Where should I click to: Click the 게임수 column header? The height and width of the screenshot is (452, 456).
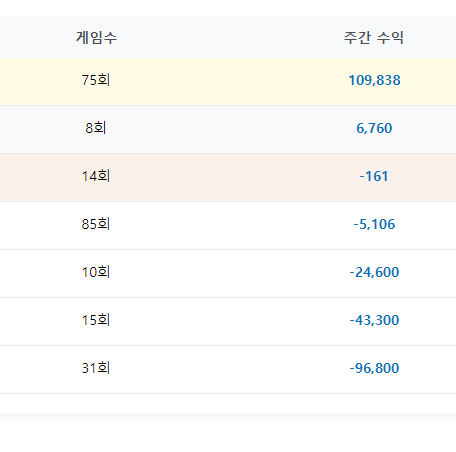tap(96, 37)
